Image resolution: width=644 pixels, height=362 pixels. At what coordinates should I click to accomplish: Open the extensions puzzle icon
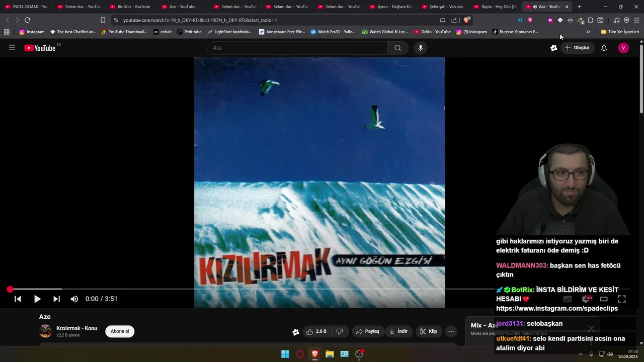tap(590, 20)
